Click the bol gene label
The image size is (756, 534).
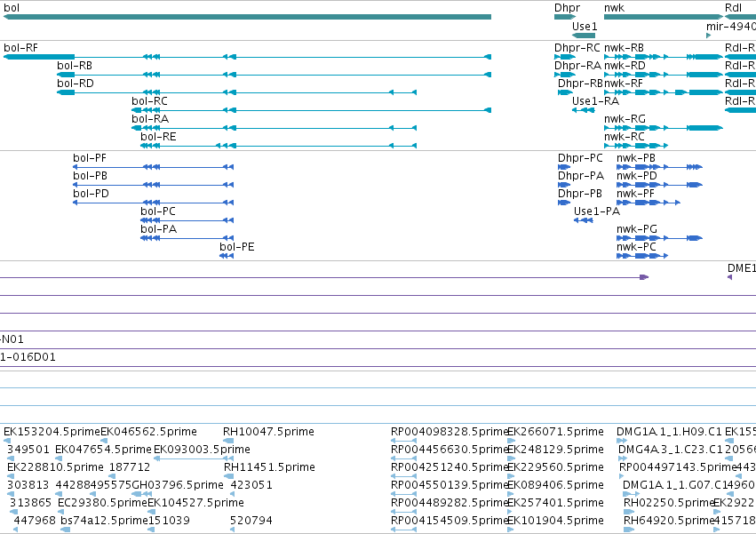(x=12, y=8)
